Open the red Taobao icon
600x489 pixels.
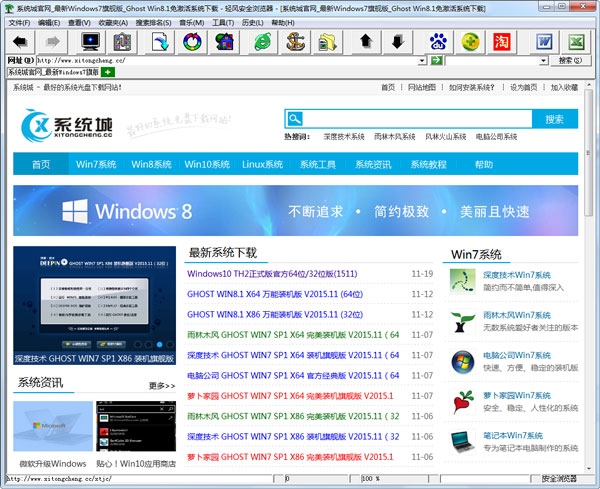[502, 41]
